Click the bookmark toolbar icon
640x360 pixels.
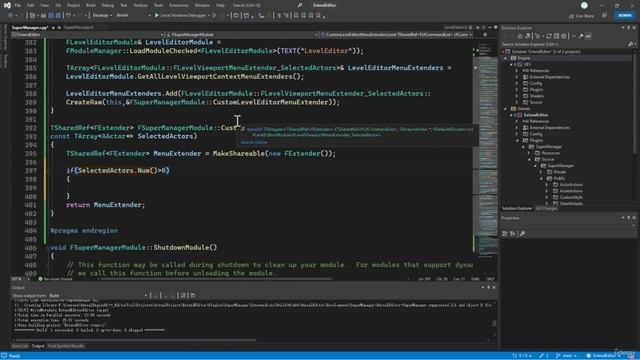(296, 16)
